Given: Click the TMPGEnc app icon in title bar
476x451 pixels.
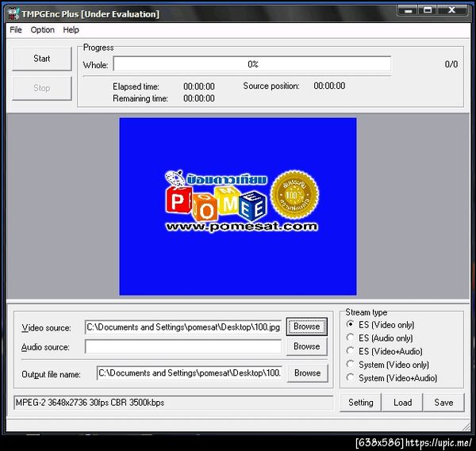Looking at the screenshot, I should (13, 13).
